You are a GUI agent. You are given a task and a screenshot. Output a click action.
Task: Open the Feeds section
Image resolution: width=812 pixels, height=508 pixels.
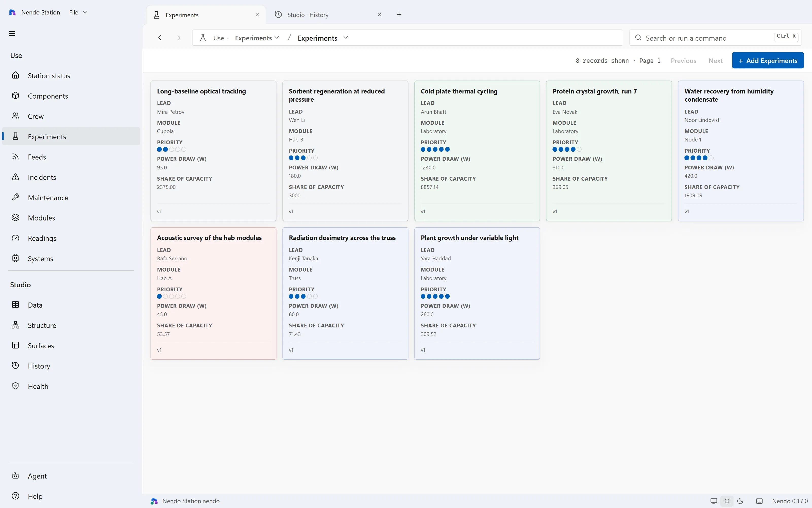tap(71, 157)
